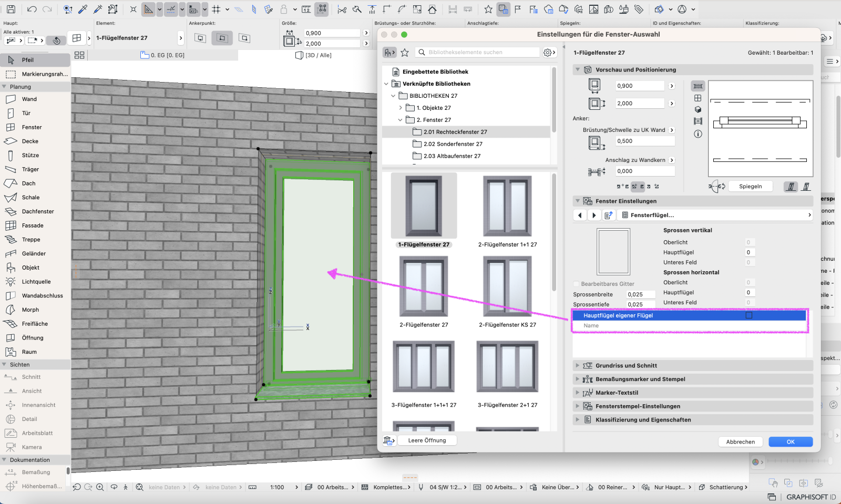Toggle the Bearbeitbares Gitter checkbox
The image size is (841, 504).
pyautogui.click(x=576, y=284)
